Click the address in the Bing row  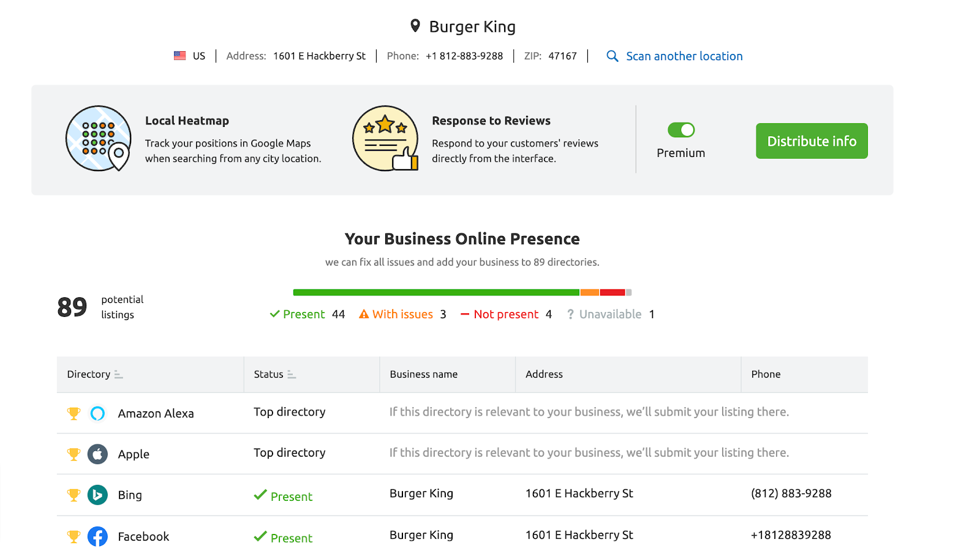[x=579, y=493]
